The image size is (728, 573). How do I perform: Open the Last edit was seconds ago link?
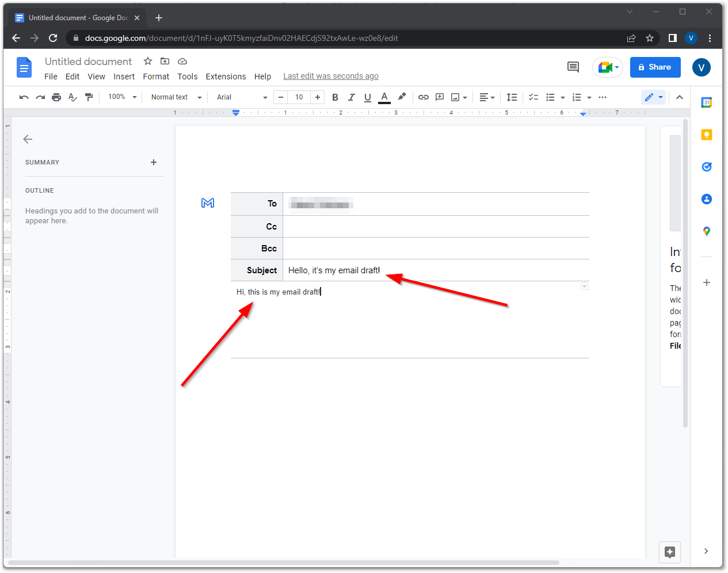(x=331, y=75)
